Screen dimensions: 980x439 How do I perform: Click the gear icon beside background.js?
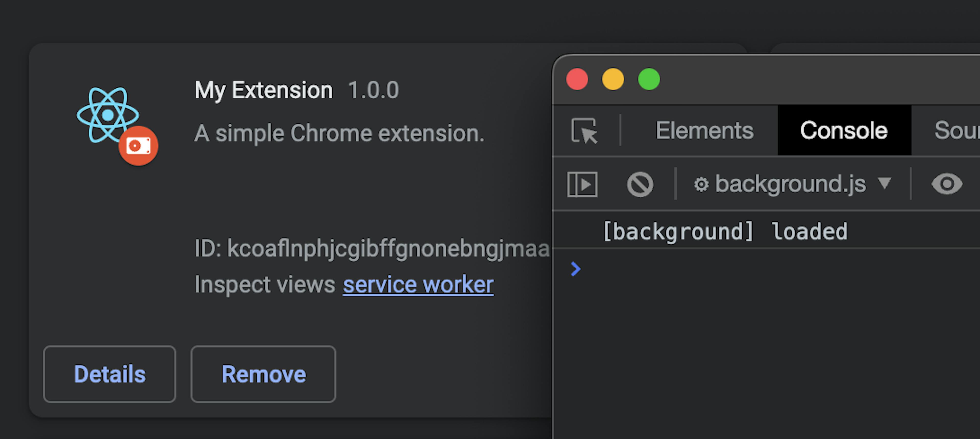[702, 184]
